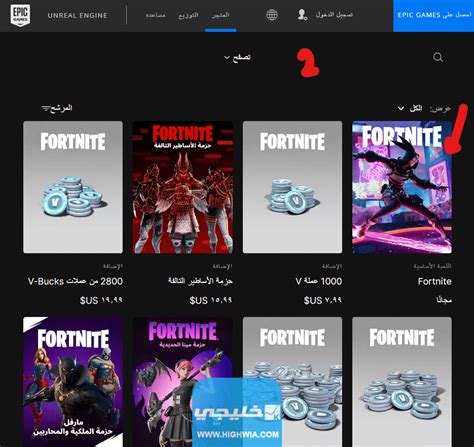Open the huge V-Bucks pile card in bottom row
The width and height of the screenshot is (474, 447).
(292, 382)
